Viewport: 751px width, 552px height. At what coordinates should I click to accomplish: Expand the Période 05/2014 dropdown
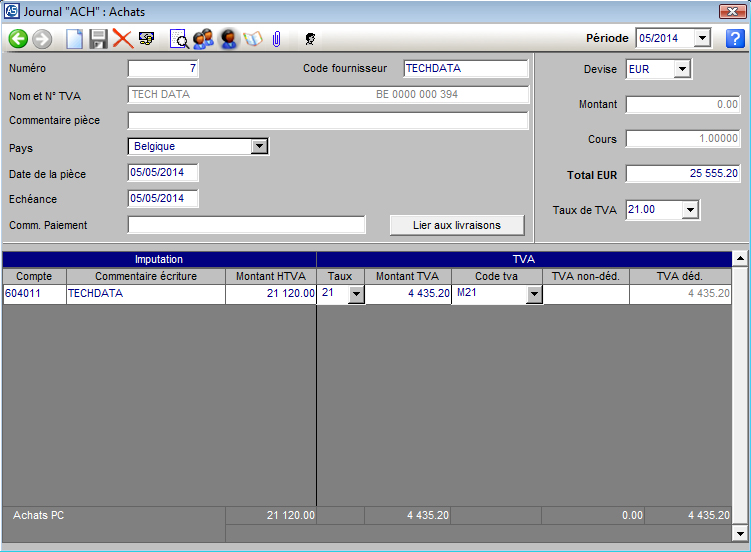coord(701,38)
